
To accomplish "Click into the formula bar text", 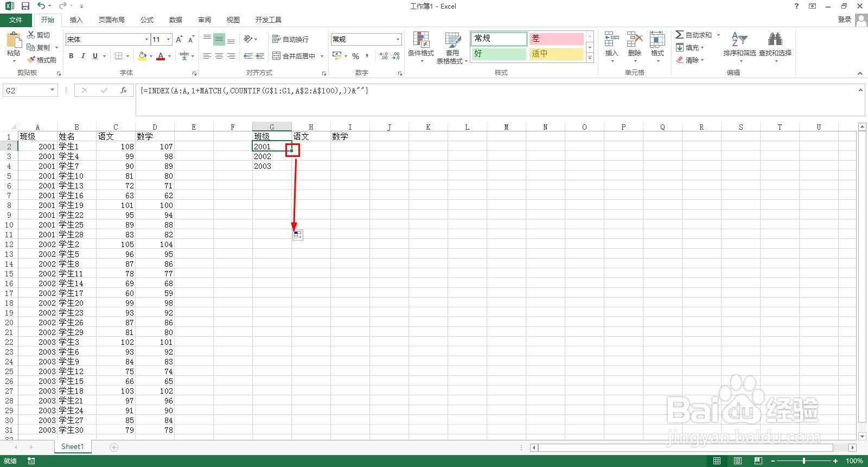I will 254,91.
